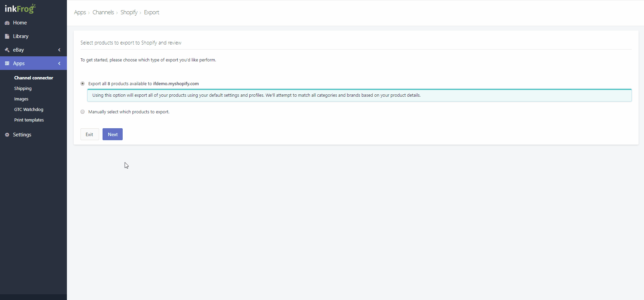The width and height of the screenshot is (644, 300).
Task: Expand the eBay menu chevron
Action: tap(59, 50)
